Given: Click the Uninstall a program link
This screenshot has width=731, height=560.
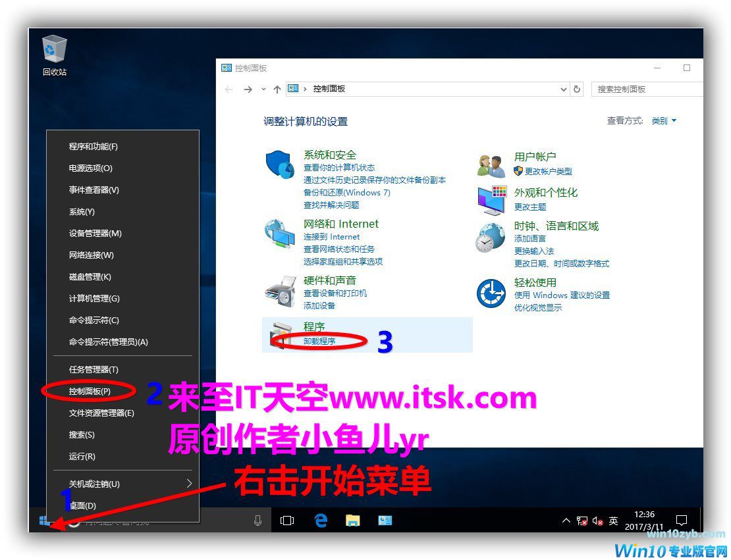Looking at the screenshot, I should click(319, 342).
